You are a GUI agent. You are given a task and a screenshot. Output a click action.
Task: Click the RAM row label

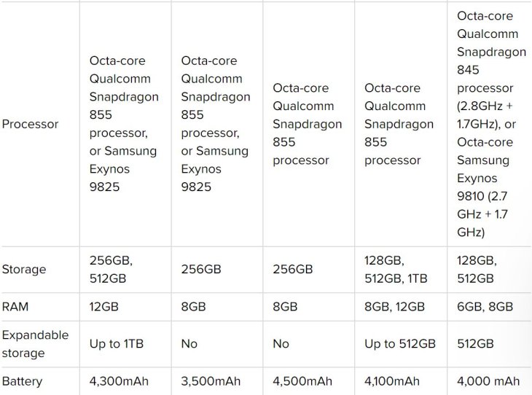point(16,308)
